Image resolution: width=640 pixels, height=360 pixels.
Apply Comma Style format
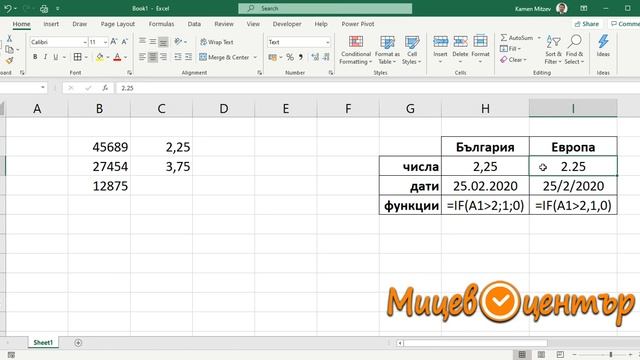301,57
